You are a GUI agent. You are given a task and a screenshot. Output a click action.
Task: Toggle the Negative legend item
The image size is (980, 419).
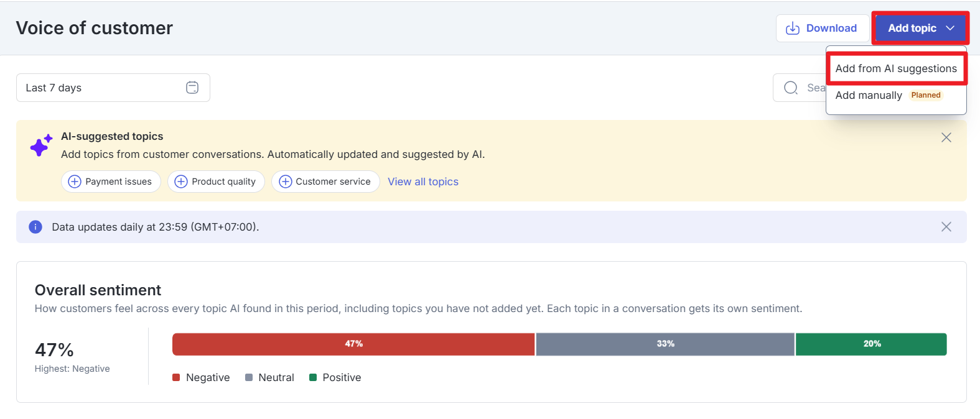(x=201, y=377)
